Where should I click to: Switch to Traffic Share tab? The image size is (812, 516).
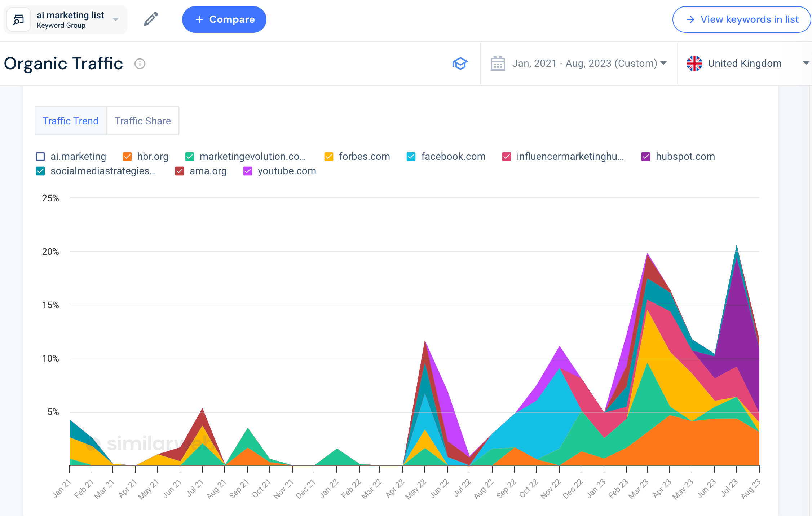[x=143, y=120]
